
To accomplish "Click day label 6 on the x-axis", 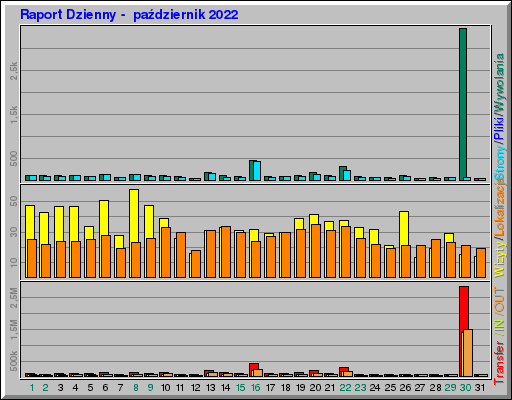I will tap(105, 388).
